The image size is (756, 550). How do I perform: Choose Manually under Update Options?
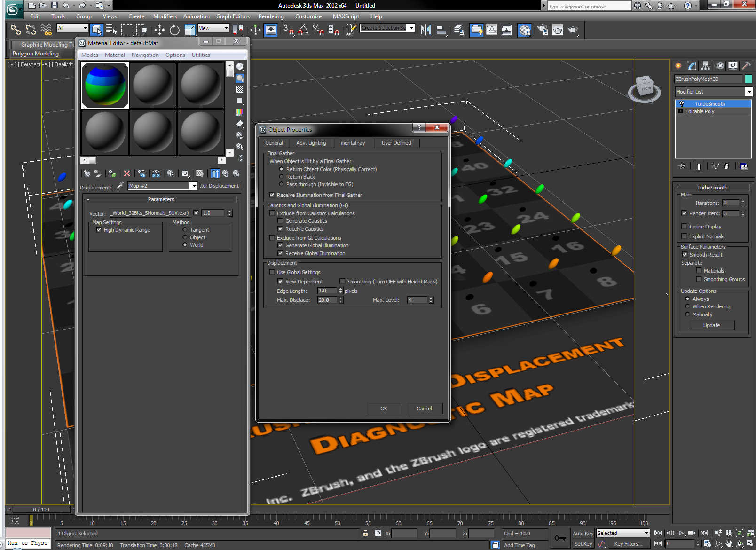click(687, 314)
